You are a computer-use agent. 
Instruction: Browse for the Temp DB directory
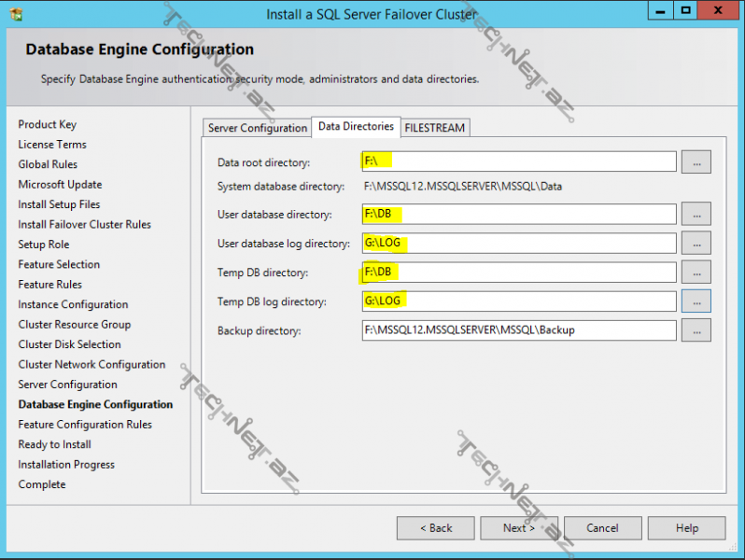click(x=696, y=273)
